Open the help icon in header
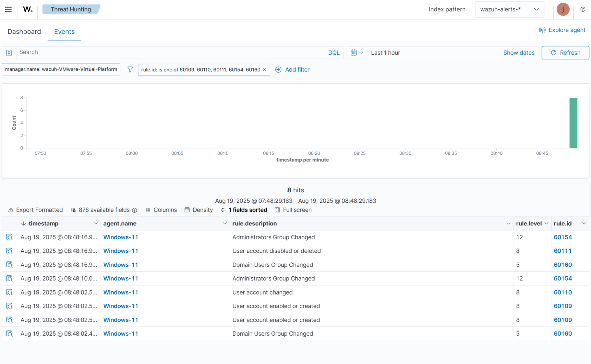Screen dimensions: 591x364 pyautogui.click(x=583, y=9)
